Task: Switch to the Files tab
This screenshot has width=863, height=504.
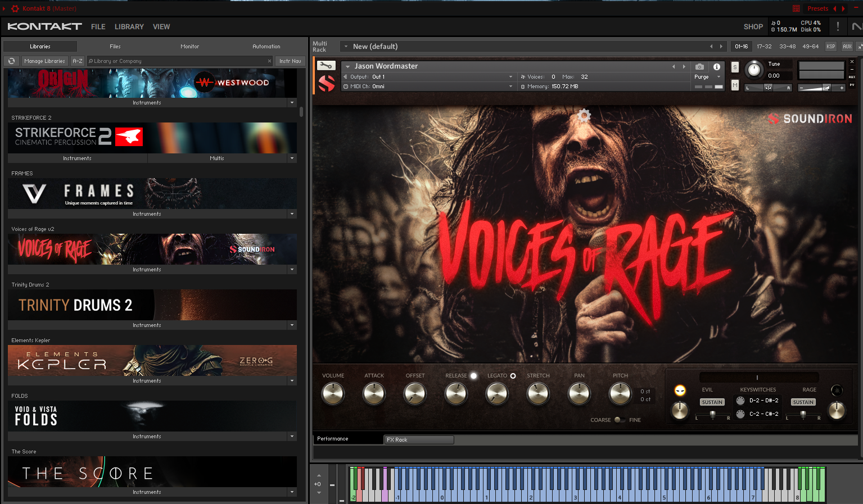Action: (x=115, y=47)
